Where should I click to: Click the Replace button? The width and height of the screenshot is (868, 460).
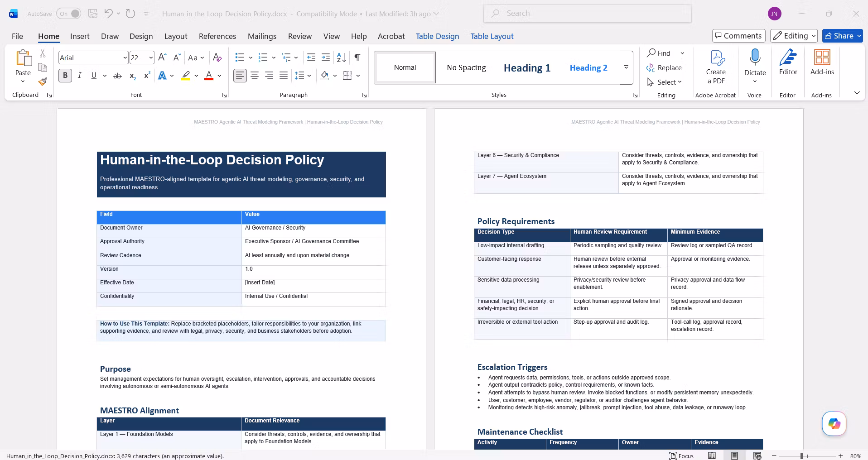pos(664,68)
